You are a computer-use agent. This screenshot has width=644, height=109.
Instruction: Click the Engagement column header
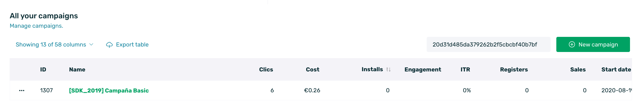point(423,70)
